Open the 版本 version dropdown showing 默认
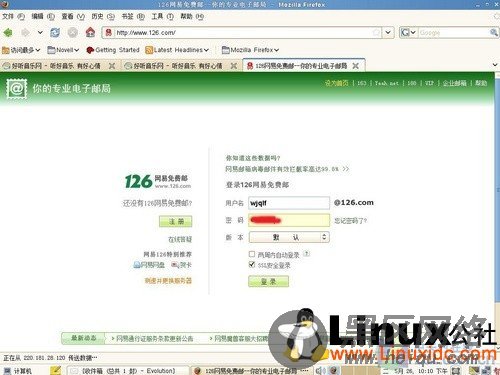 (289, 237)
